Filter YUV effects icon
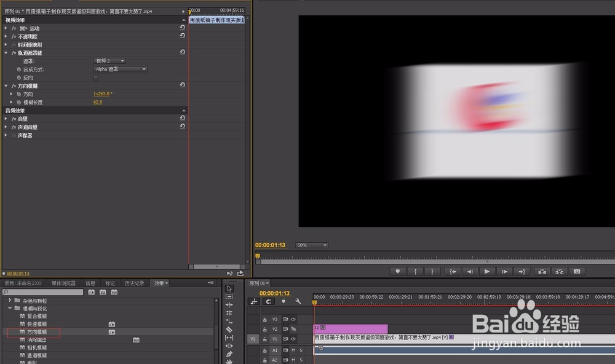This screenshot has height=364, width=615. pyautogui.click(x=114, y=292)
